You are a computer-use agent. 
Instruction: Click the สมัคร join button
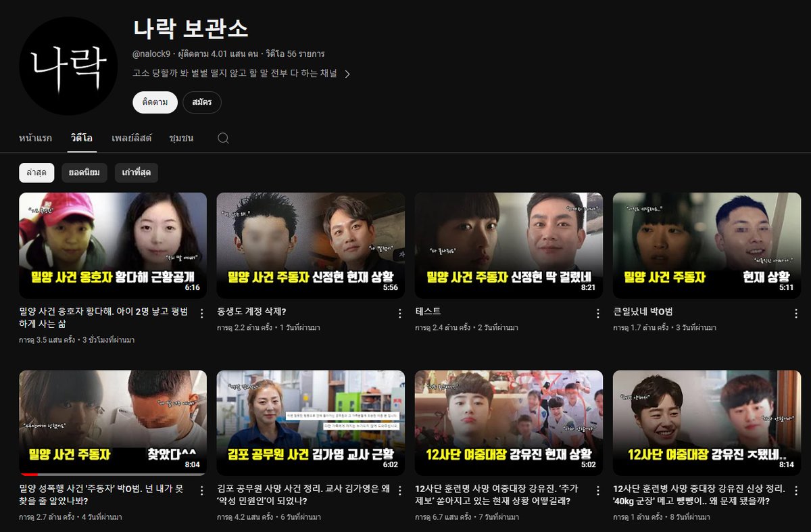coord(201,102)
